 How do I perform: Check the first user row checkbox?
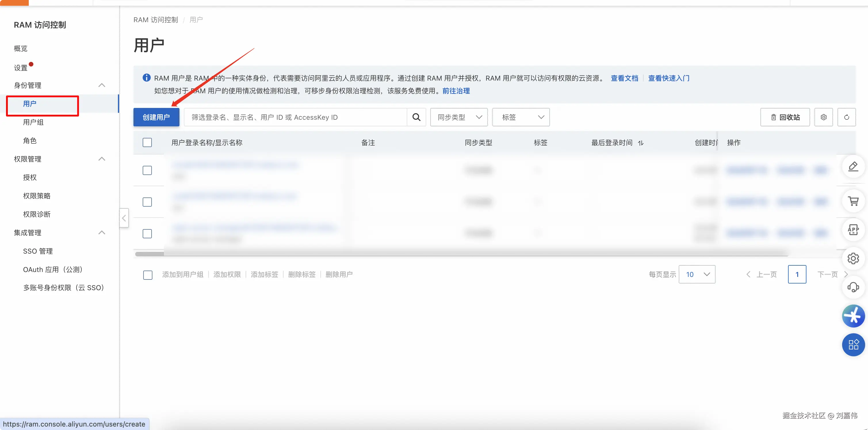coord(147,170)
